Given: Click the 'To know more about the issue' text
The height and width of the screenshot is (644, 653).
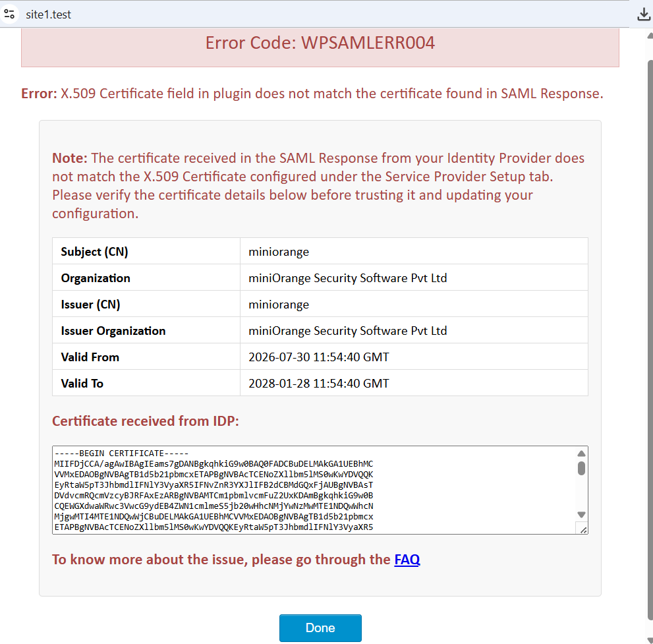Looking at the screenshot, I should pyautogui.click(x=221, y=560).
